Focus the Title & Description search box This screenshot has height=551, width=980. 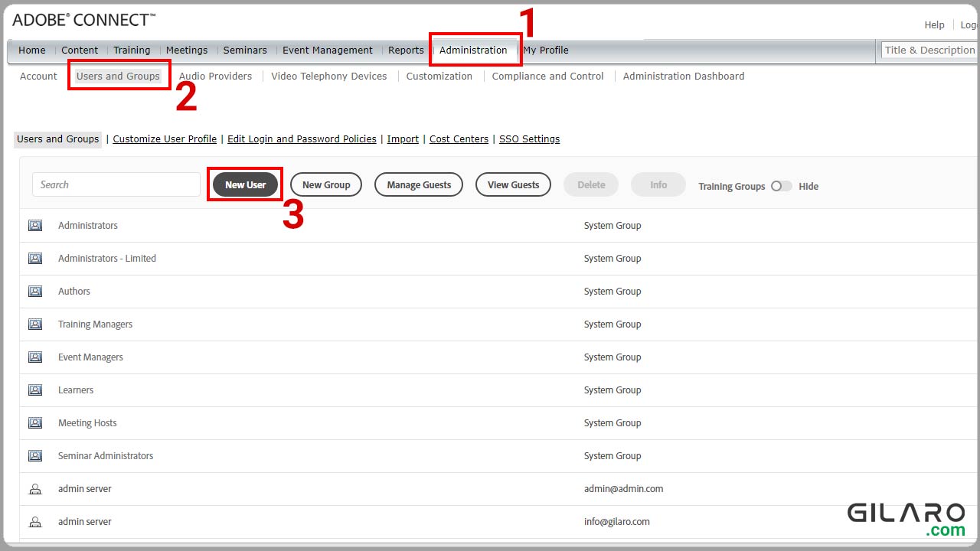929,51
